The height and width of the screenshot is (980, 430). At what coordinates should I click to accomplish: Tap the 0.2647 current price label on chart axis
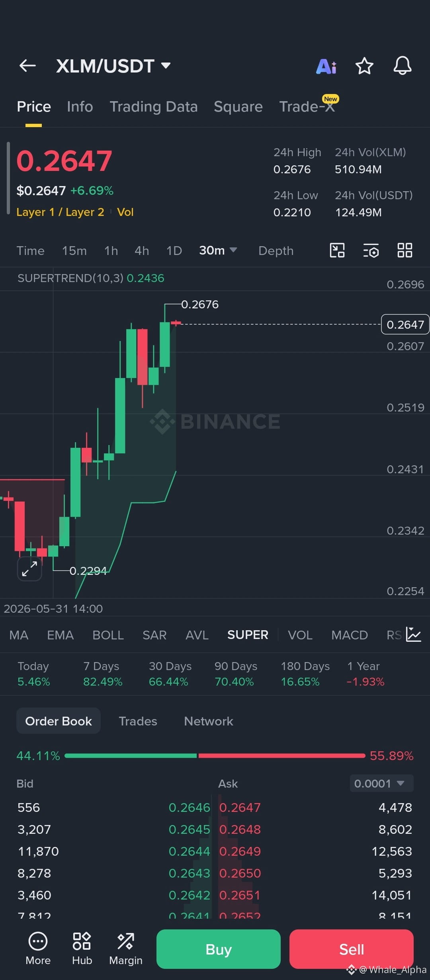(x=405, y=324)
